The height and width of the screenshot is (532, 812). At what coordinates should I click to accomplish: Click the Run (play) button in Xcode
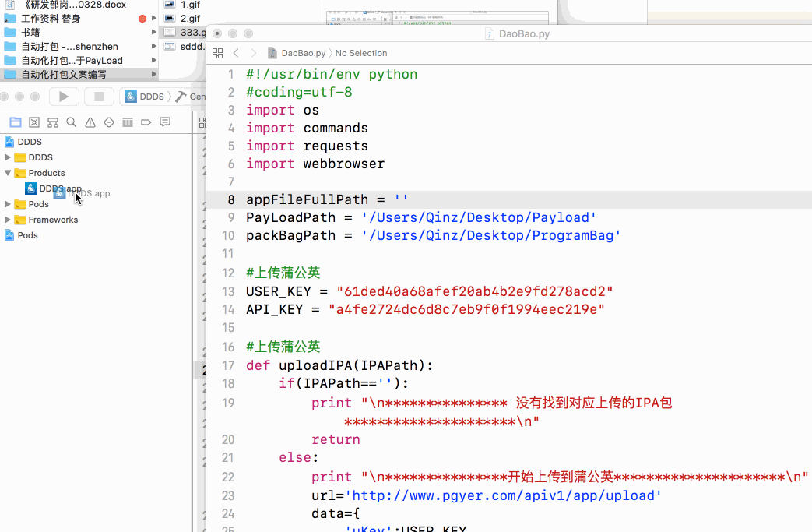(64, 97)
